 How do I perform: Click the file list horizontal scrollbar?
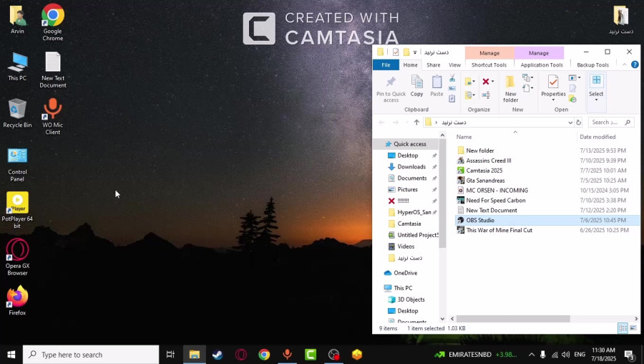513,319
